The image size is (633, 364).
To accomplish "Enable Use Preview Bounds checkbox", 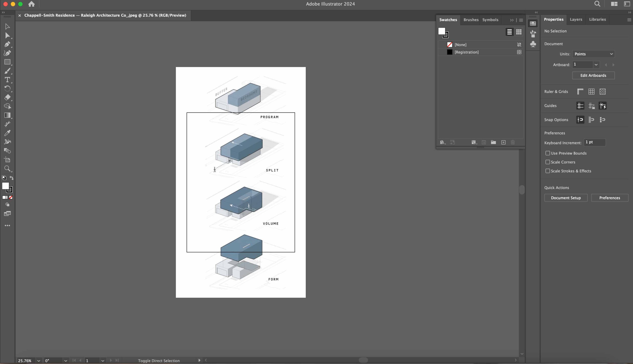I will (547, 153).
